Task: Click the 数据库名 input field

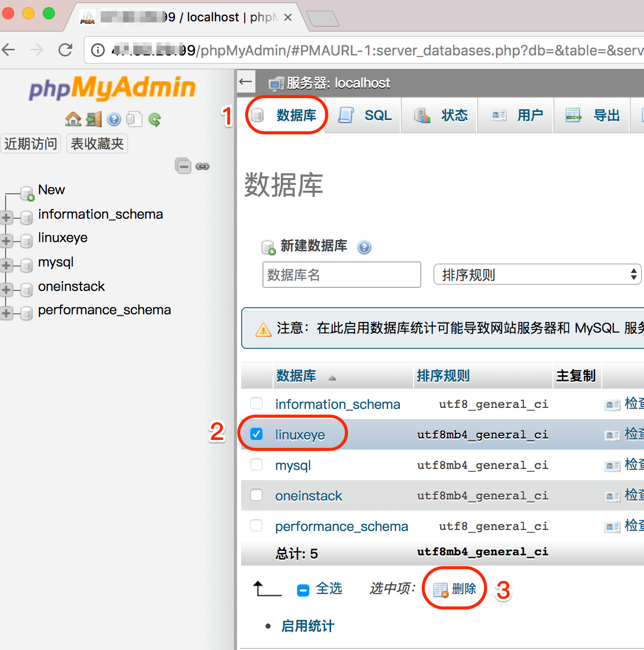Action: [x=342, y=275]
